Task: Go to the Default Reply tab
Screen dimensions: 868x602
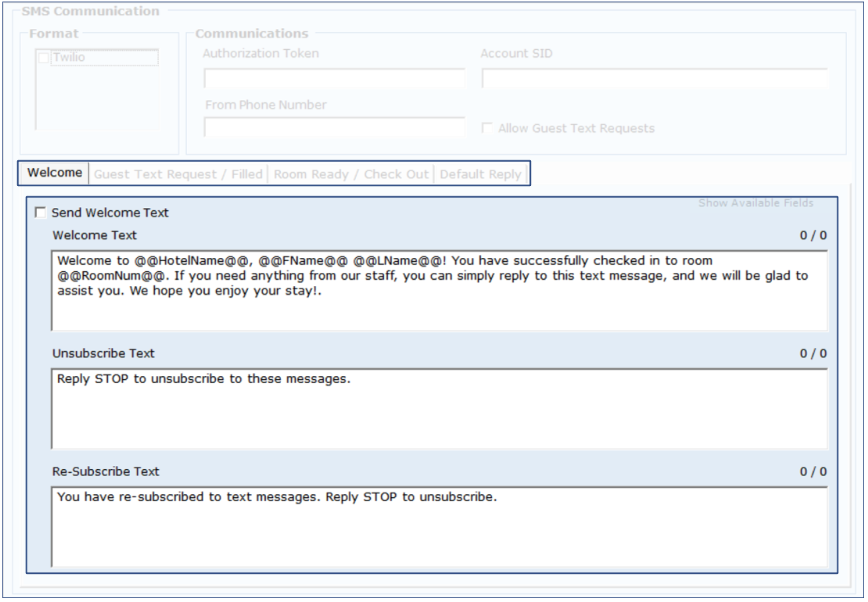Action: pyautogui.click(x=480, y=174)
